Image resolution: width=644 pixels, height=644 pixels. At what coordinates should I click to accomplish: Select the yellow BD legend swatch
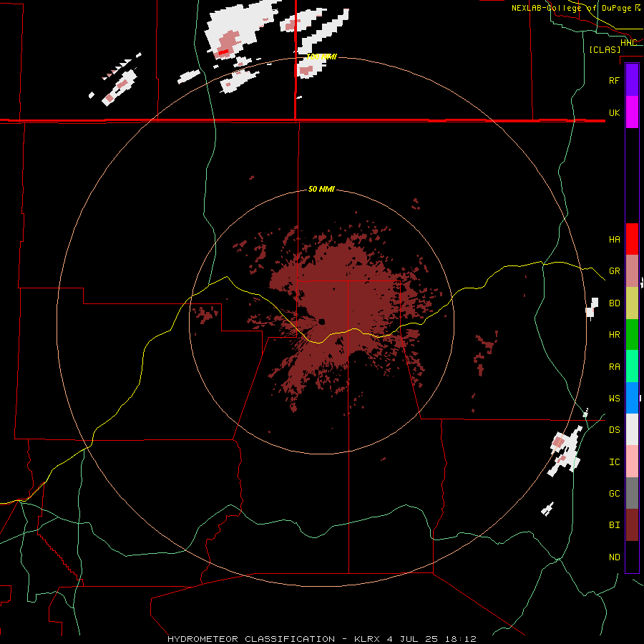(x=632, y=303)
